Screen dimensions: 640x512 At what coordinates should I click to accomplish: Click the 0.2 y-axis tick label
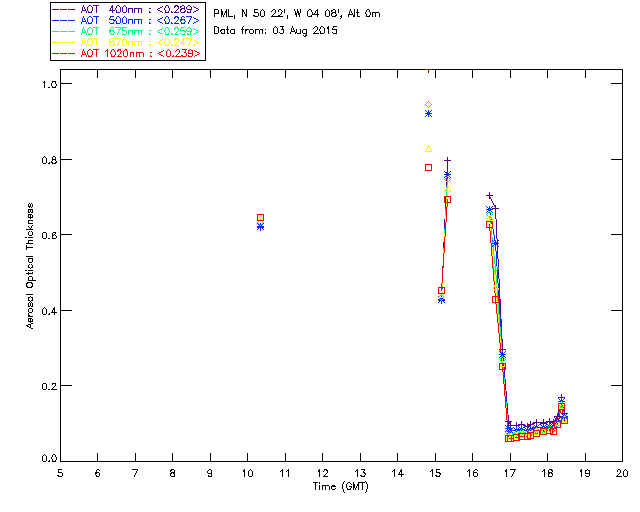49,386
